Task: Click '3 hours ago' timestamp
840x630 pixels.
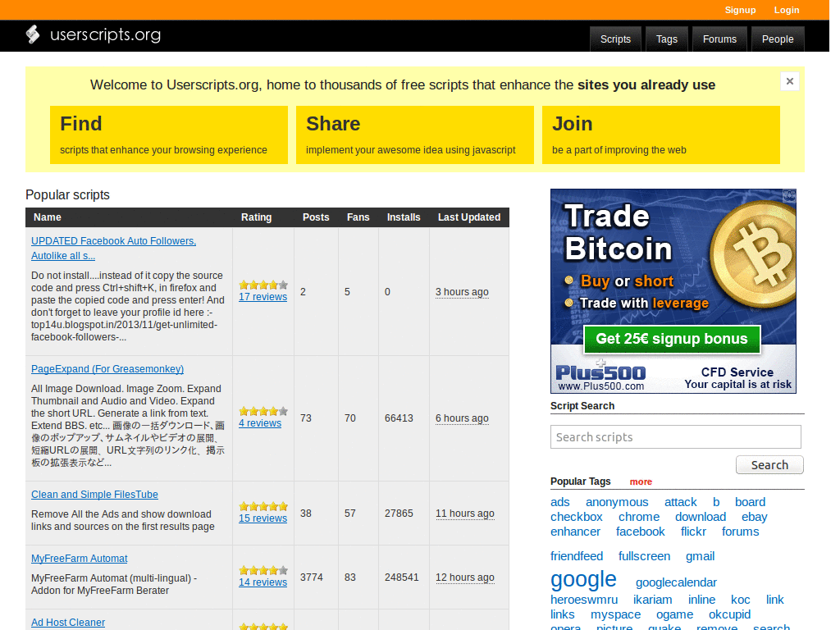Action: point(462,292)
